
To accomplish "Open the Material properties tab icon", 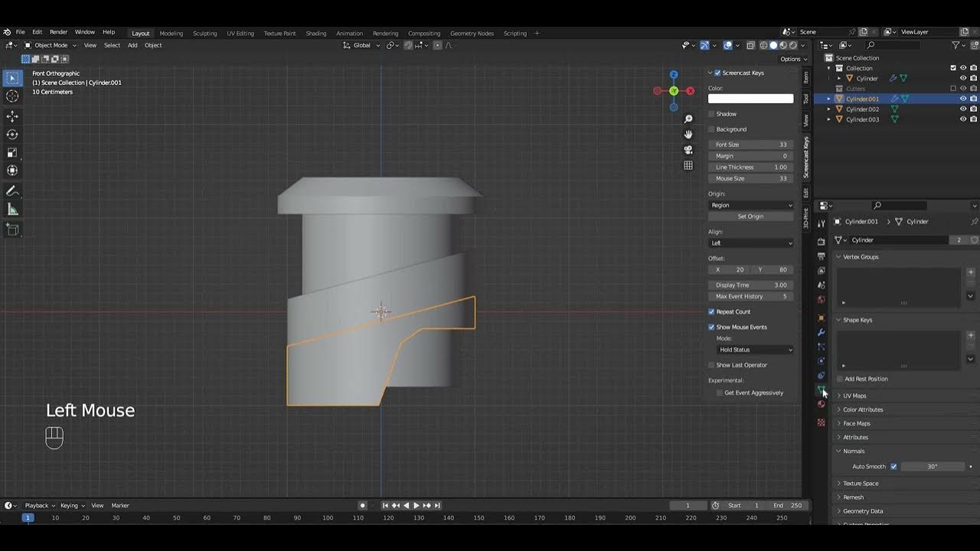I will [822, 404].
